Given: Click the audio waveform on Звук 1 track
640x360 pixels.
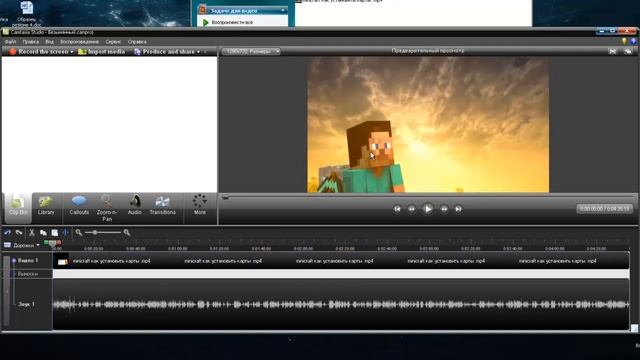Looking at the screenshot, I should 341,304.
